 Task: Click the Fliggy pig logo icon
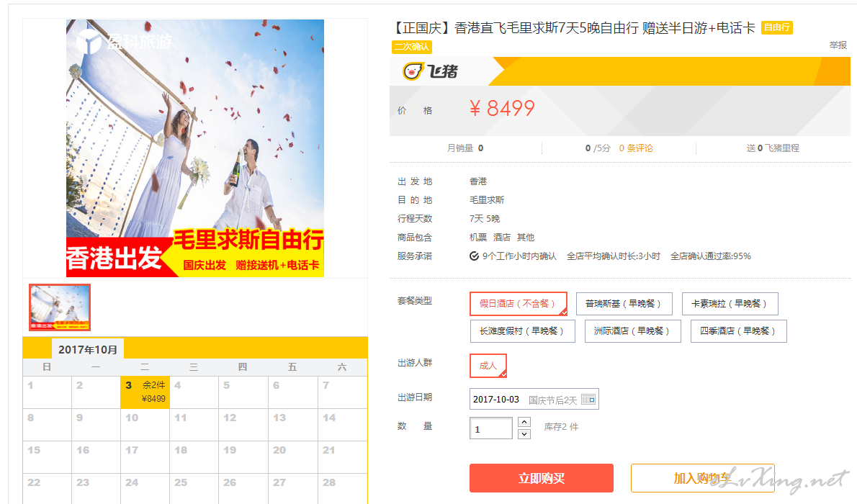pyautogui.click(x=413, y=71)
